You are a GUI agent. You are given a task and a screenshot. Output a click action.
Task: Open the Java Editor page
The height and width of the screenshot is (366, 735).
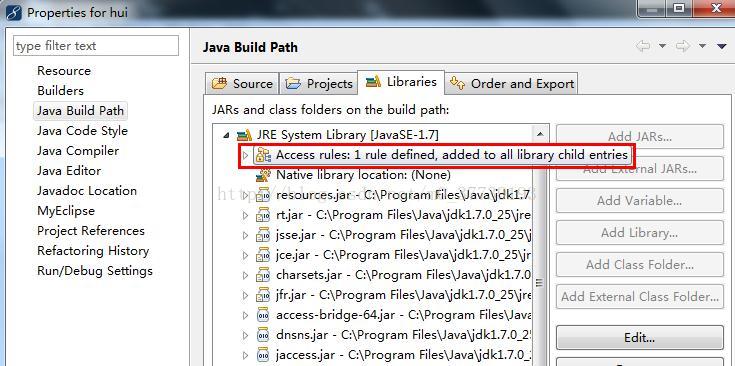(69, 171)
